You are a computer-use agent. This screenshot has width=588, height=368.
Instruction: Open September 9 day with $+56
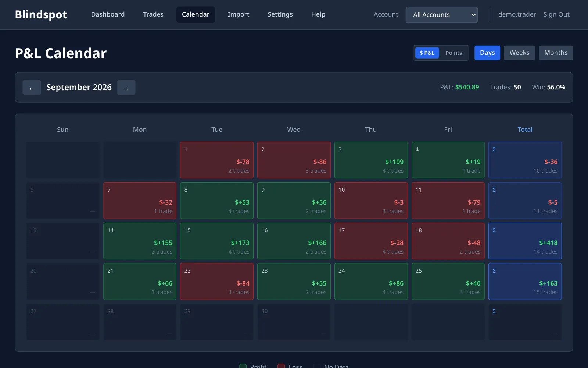294,201
